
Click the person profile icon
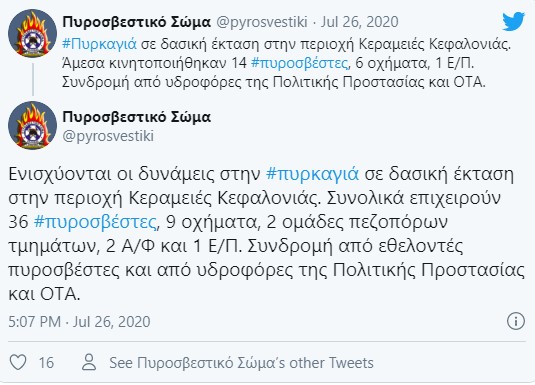point(89,362)
